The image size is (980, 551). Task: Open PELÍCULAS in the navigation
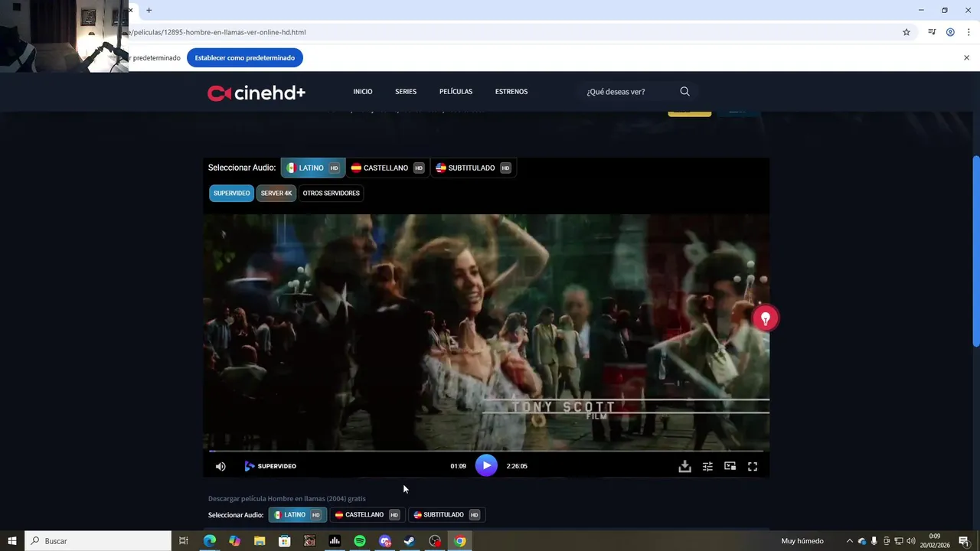pyautogui.click(x=456, y=92)
